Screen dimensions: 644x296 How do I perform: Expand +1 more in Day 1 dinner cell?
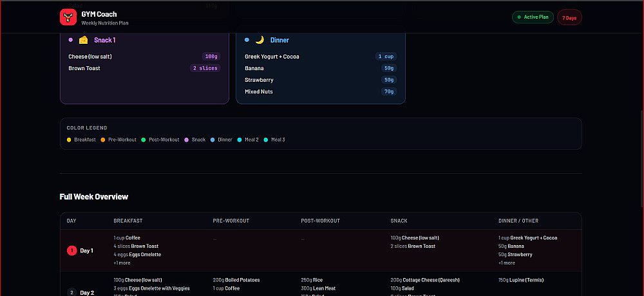pyautogui.click(x=507, y=263)
